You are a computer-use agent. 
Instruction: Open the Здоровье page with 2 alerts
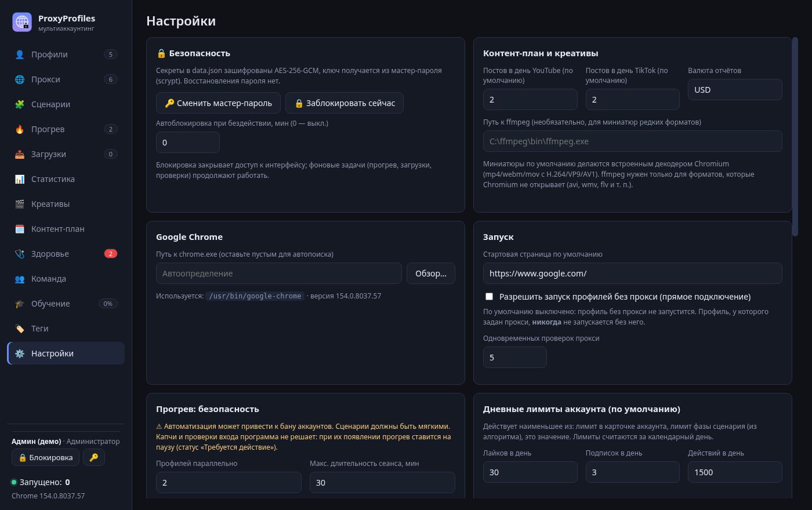66,254
